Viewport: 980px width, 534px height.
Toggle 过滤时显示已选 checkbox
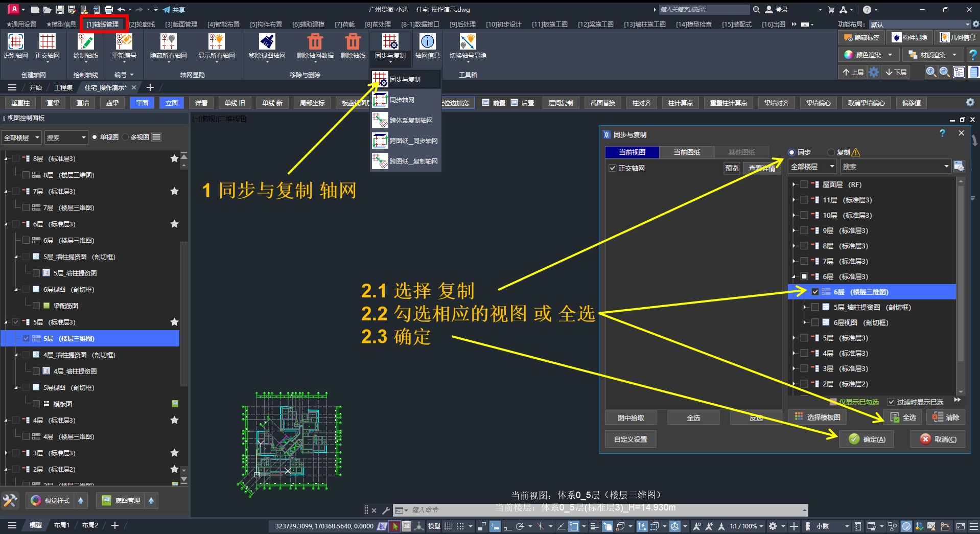click(x=891, y=402)
